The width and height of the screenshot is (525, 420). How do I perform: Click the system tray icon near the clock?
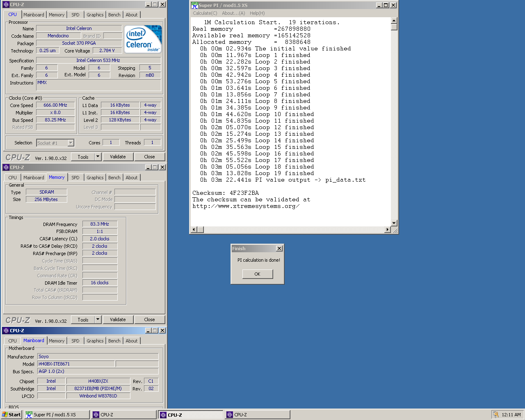pyautogui.click(x=496, y=415)
